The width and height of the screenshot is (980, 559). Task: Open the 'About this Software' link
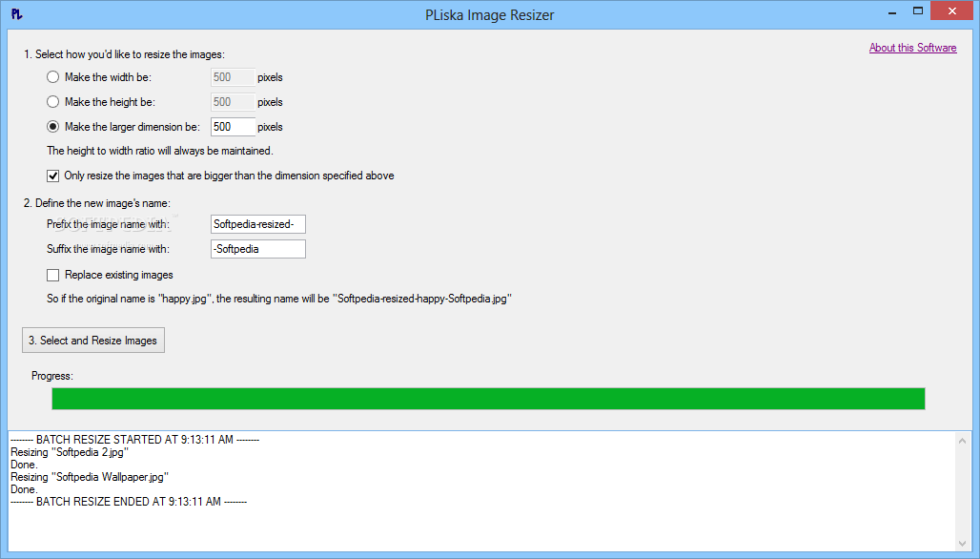[912, 48]
